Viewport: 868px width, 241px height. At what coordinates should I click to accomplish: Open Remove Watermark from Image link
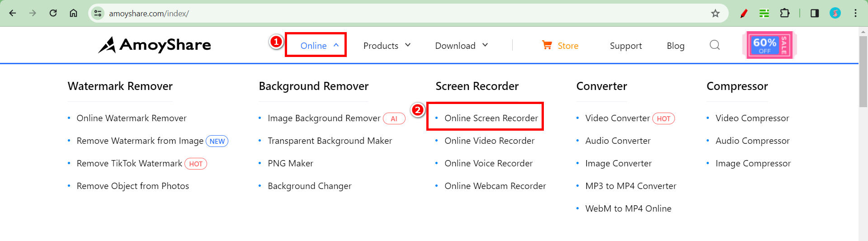(140, 141)
